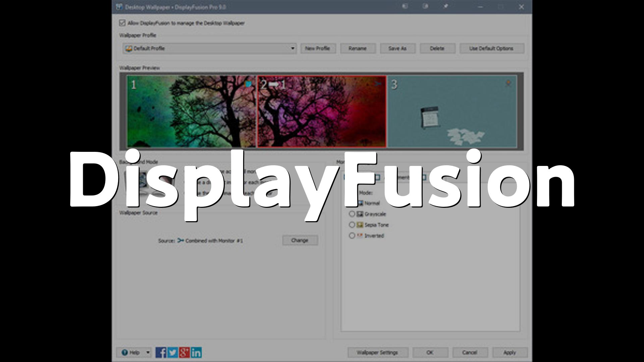Click the Cancel button

470,352
